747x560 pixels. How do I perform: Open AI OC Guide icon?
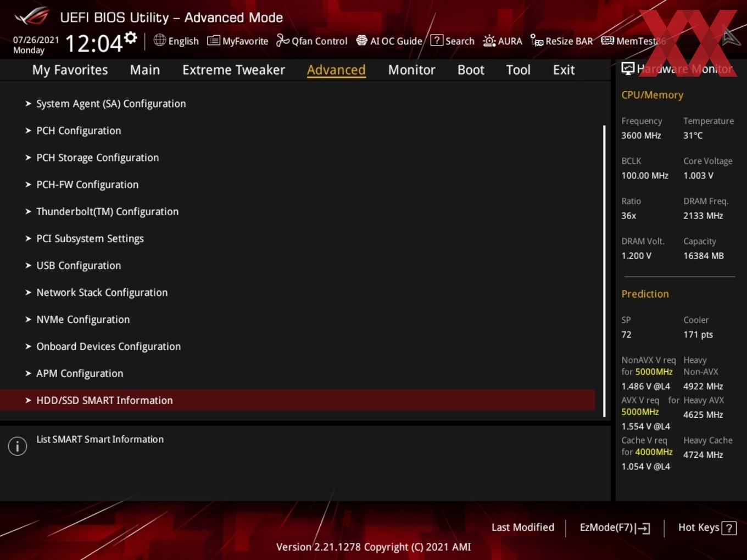point(361,40)
